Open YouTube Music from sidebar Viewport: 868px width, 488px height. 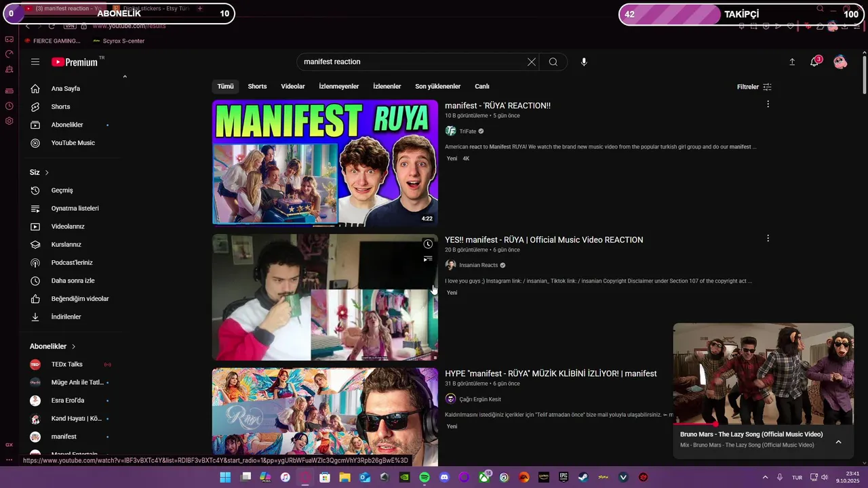click(72, 143)
